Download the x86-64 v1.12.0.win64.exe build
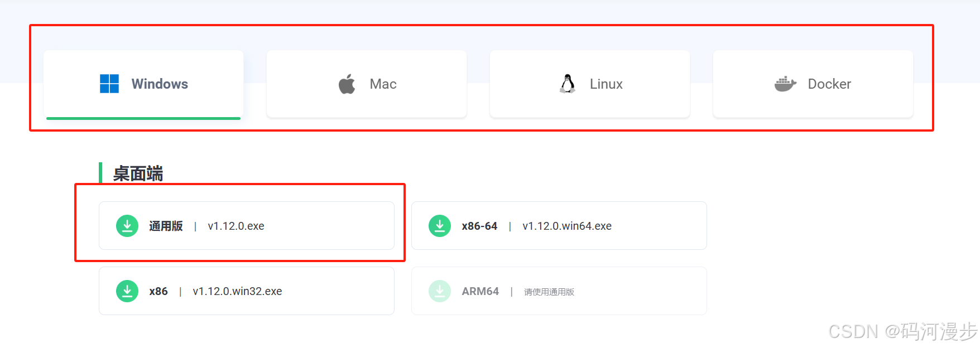 (x=559, y=226)
